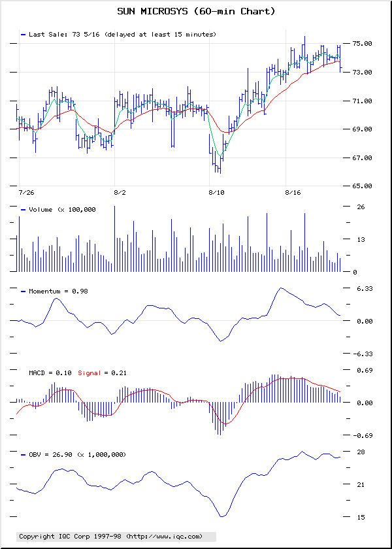This screenshot has height=549, width=392.
Task: Click the 8/2 date label
Action: point(120,193)
